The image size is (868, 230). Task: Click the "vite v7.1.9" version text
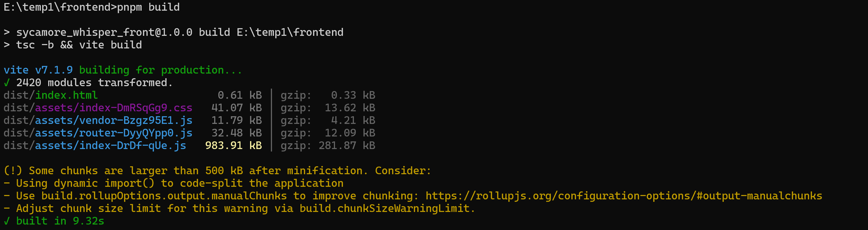(38, 70)
